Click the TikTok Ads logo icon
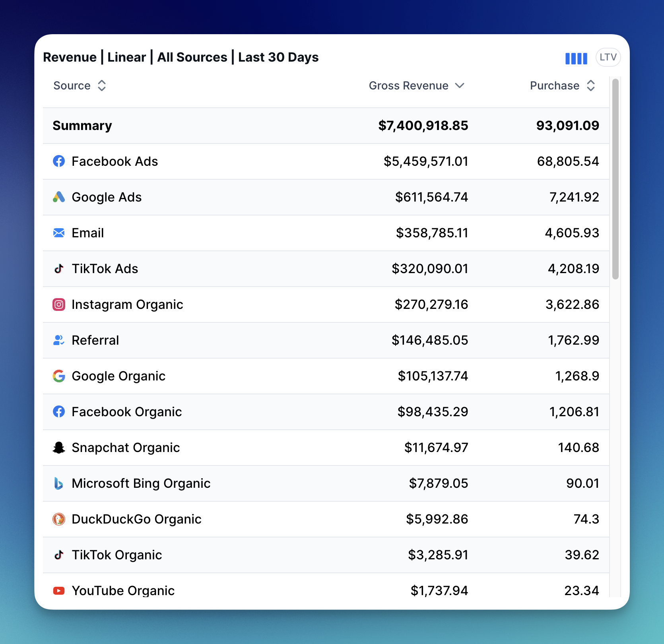Viewport: 664px width, 644px height. [x=59, y=268]
